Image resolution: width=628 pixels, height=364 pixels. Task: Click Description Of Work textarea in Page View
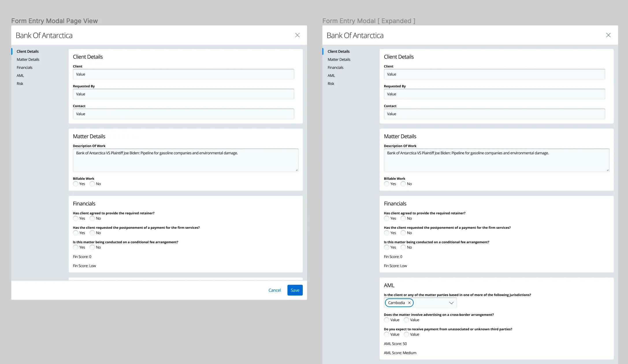pos(185,160)
